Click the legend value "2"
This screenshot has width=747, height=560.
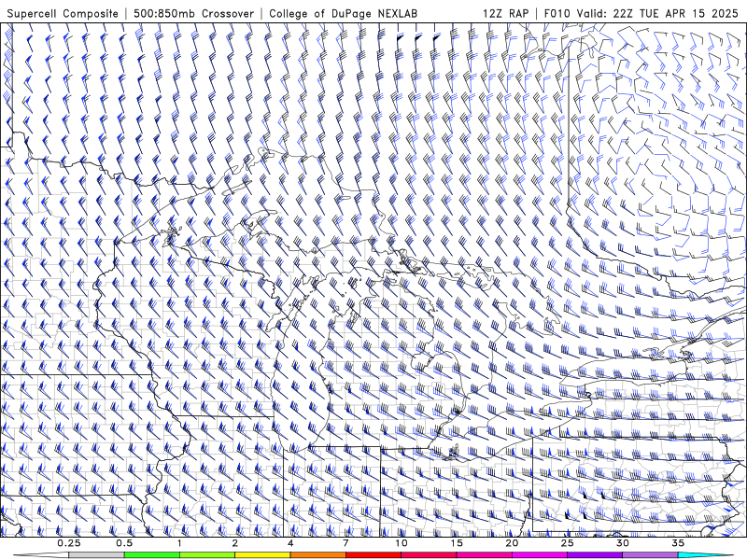click(235, 543)
